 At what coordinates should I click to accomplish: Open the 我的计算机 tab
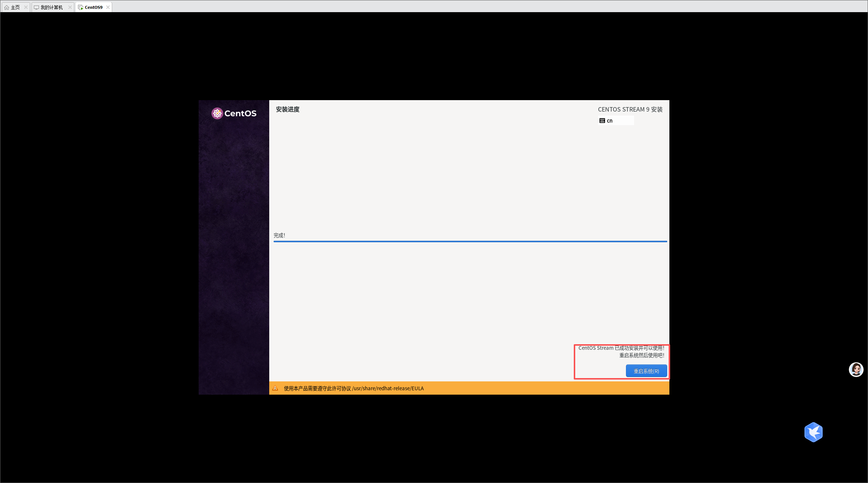52,7
